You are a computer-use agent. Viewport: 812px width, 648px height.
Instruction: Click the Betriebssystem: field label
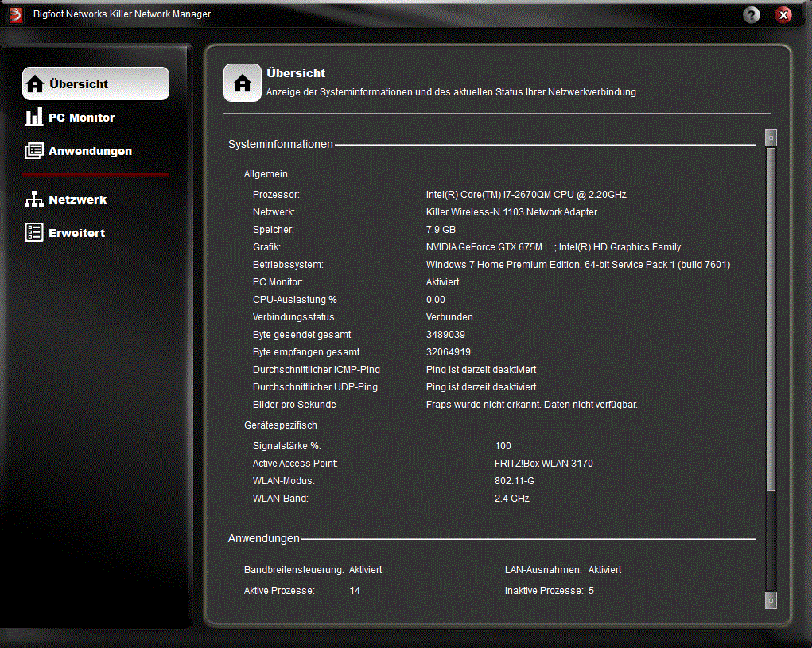(x=288, y=265)
